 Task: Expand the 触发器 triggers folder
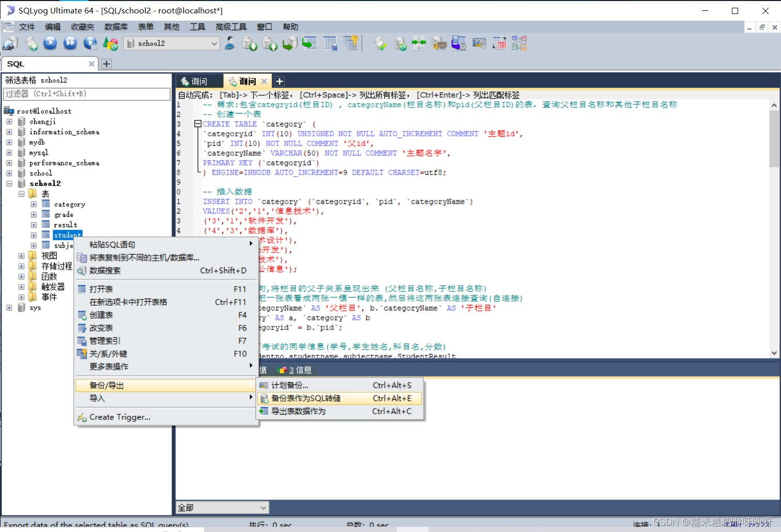21,287
